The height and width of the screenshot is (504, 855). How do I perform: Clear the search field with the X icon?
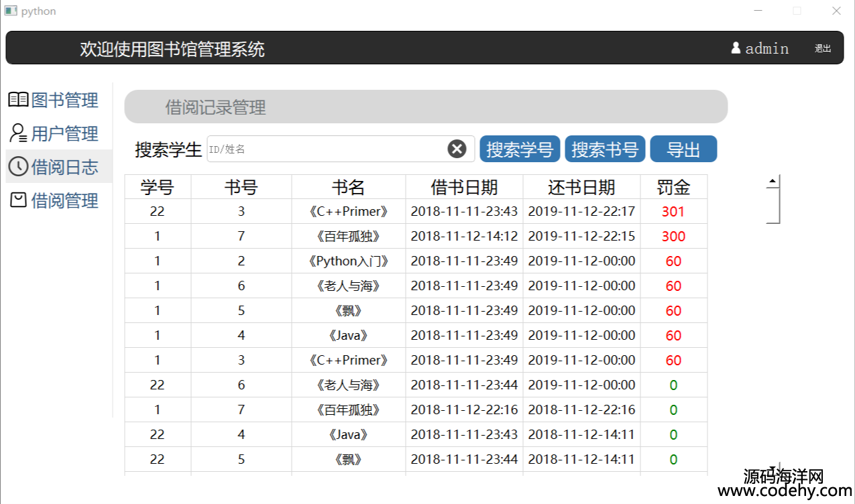(457, 149)
